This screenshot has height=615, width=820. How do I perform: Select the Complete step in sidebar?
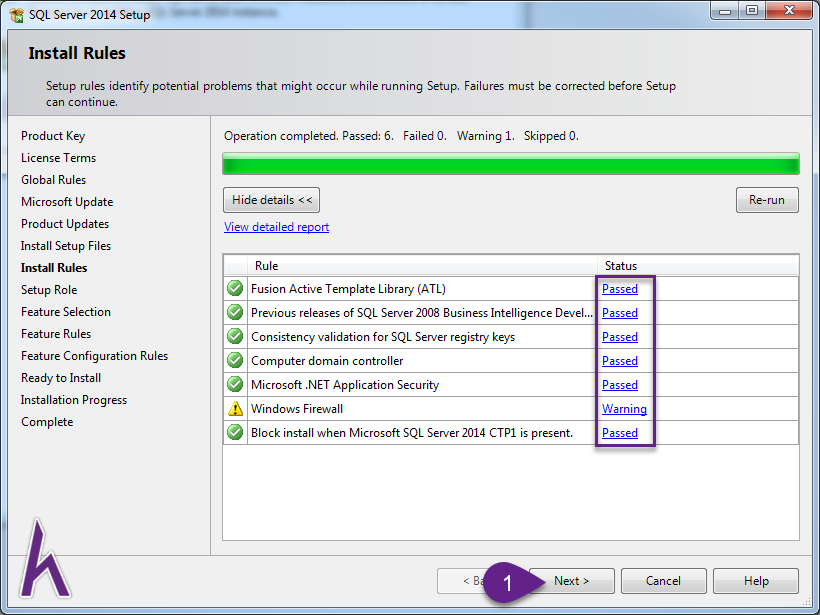(x=47, y=422)
